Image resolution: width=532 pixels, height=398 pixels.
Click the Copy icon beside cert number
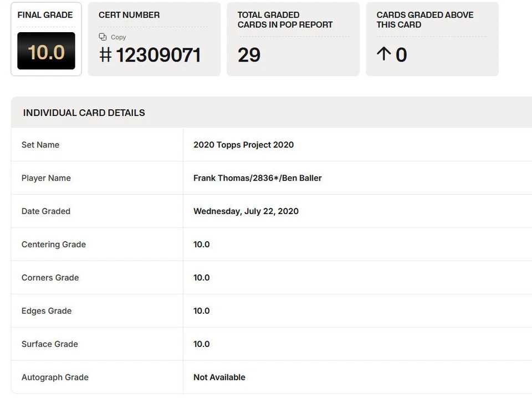(103, 37)
